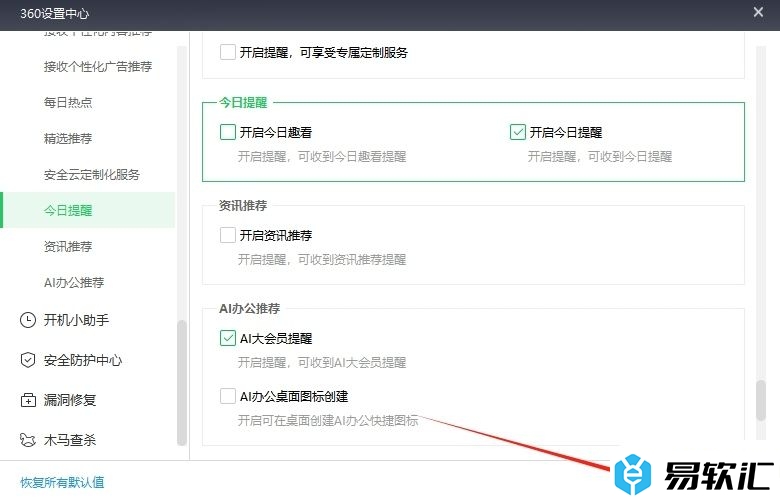Open the 安全防护中心 settings section
Screen dimensions: 780x500
[83, 360]
